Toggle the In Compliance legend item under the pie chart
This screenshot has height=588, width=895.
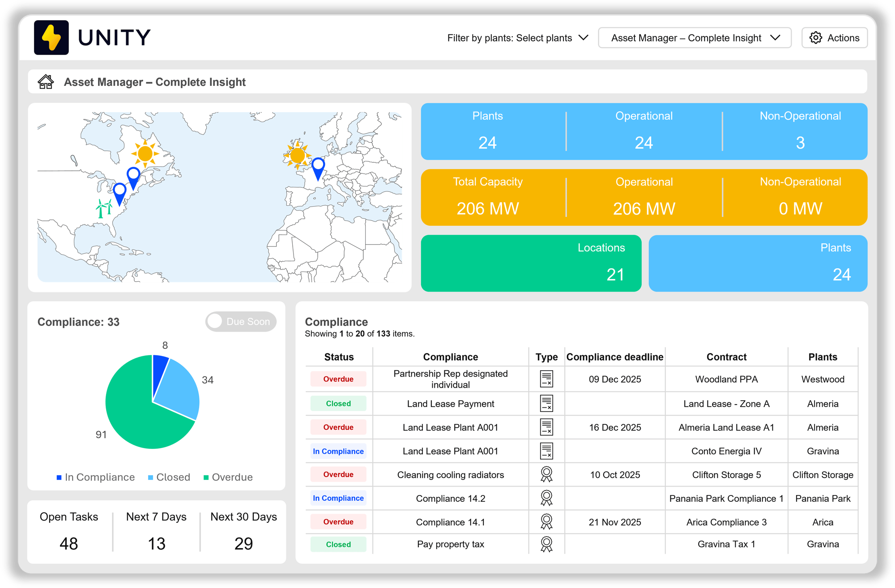(95, 477)
